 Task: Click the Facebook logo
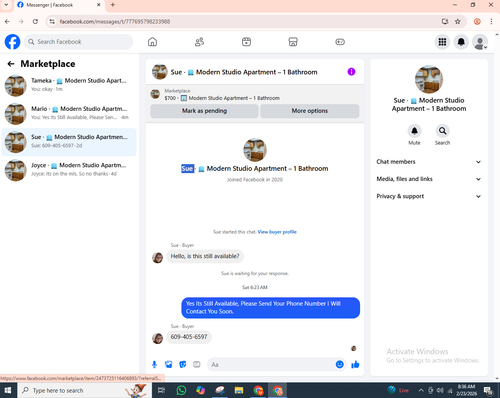click(12, 42)
